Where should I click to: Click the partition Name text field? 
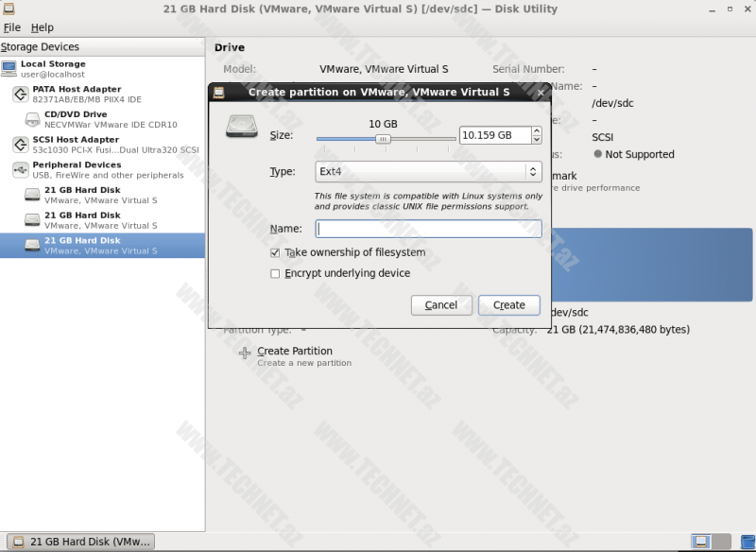[x=428, y=229]
